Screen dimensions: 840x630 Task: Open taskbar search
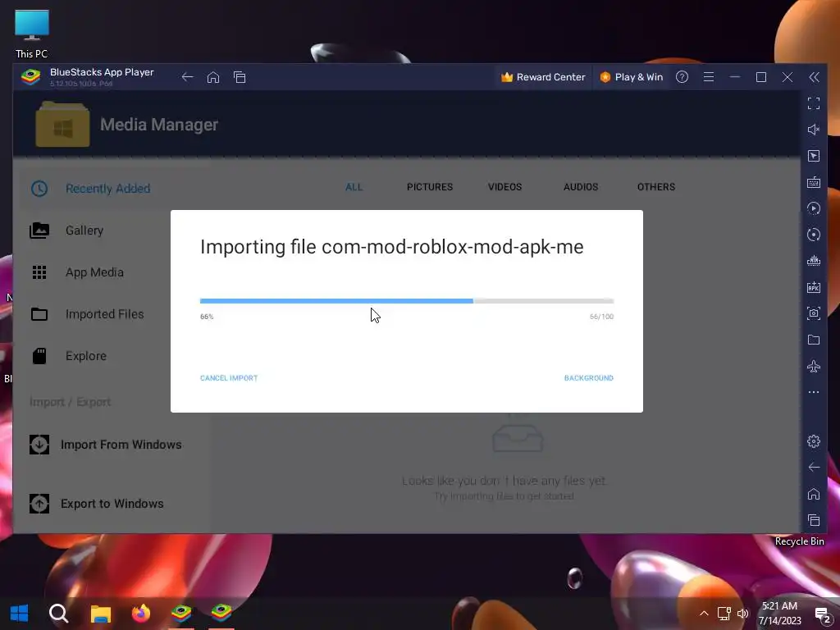pyautogui.click(x=59, y=613)
